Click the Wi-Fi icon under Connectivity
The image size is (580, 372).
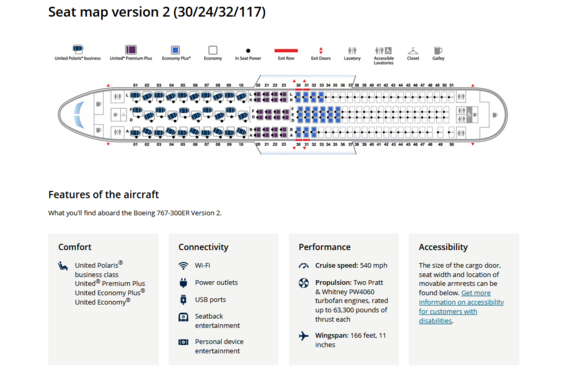[183, 266]
